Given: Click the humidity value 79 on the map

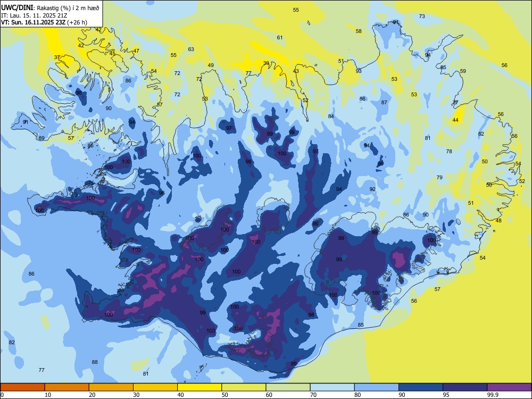Looking at the screenshot, I should coord(439,178).
